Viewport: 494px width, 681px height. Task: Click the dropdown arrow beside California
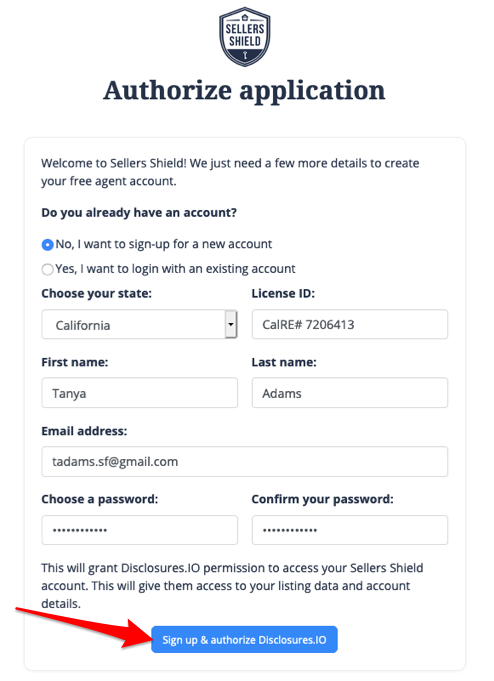click(x=231, y=324)
